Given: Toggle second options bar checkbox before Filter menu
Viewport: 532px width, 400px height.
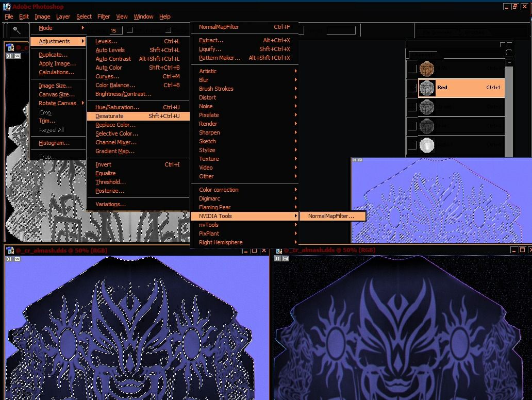Looking at the screenshot, I should coord(168,30).
